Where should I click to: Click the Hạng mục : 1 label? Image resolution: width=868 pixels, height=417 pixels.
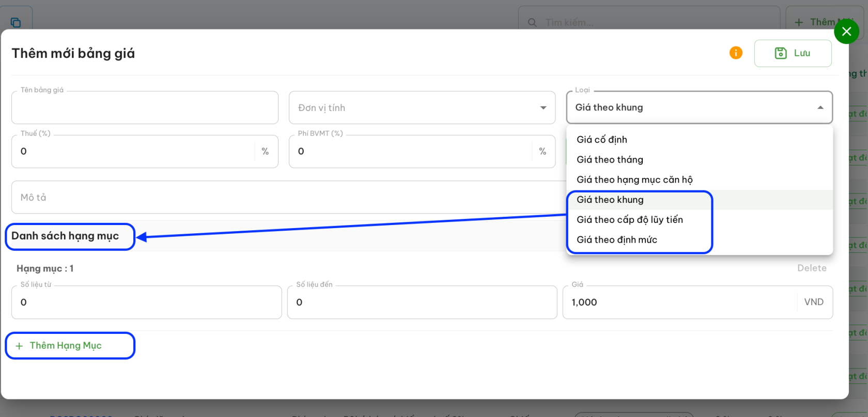pos(45,268)
